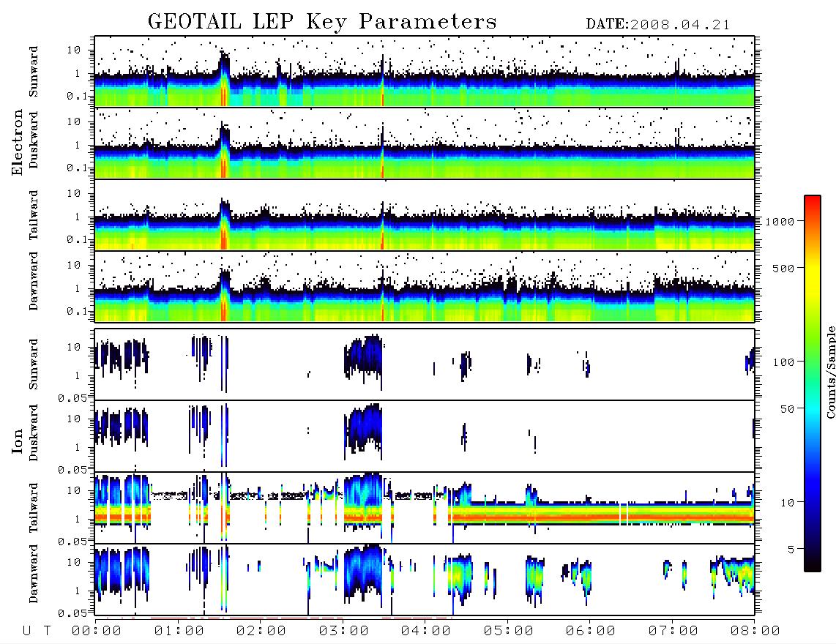This screenshot has width=836, height=644.
Task: Click inside the Ion Tailward spectrogram panel
Action: 425,508
